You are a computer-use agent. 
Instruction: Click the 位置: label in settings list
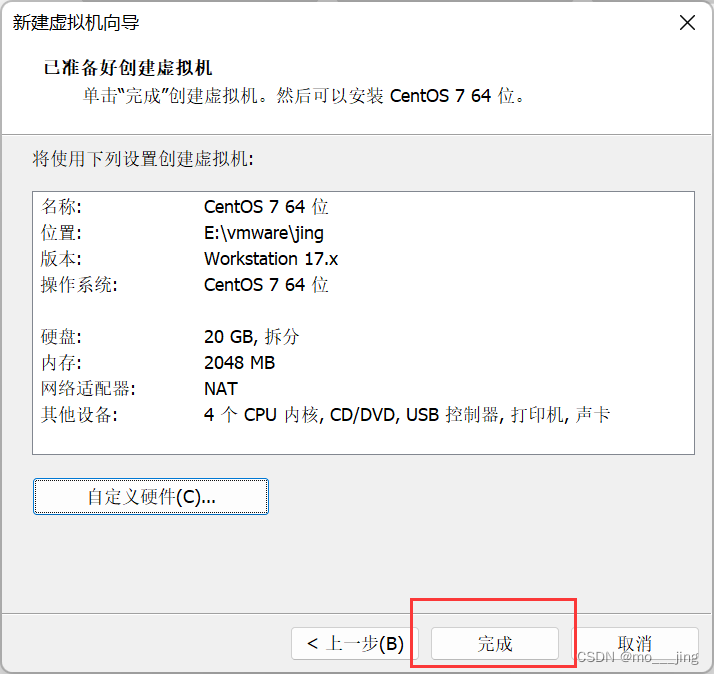pyautogui.click(x=61, y=233)
